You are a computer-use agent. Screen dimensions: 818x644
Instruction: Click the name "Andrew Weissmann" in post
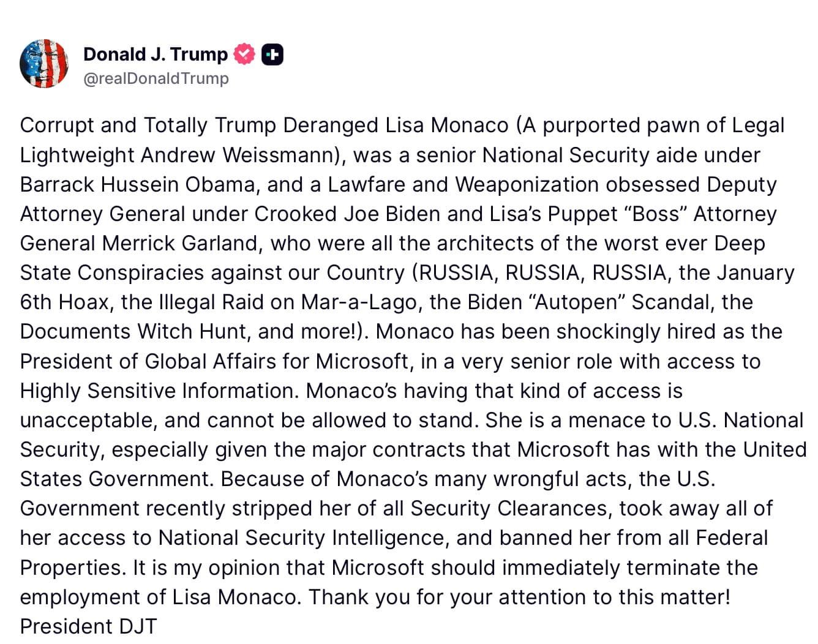(239, 155)
